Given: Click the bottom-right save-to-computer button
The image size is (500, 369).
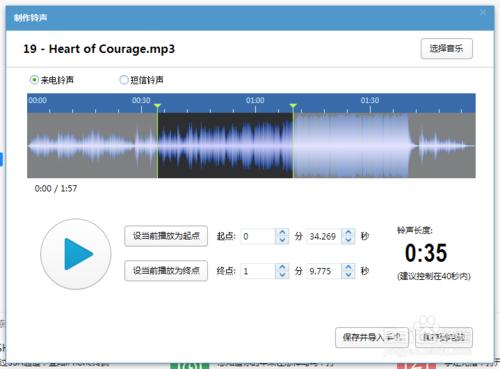Looking at the screenshot, I should 444,337.
